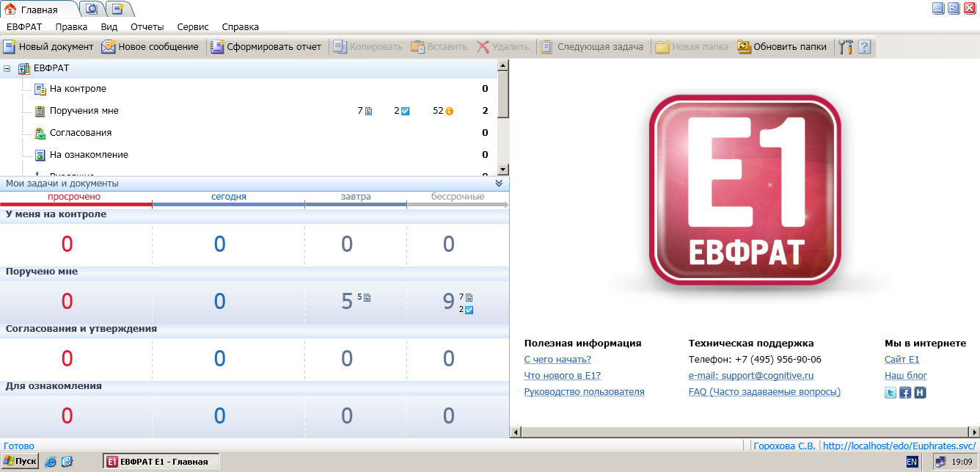Click the просрочено column header
This screenshot has height=472, width=980.
tap(74, 197)
